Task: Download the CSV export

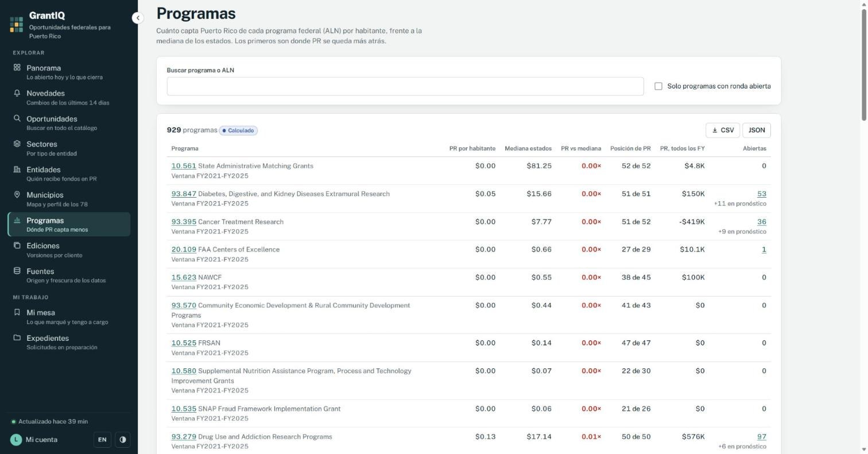Action: click(723, 130)
